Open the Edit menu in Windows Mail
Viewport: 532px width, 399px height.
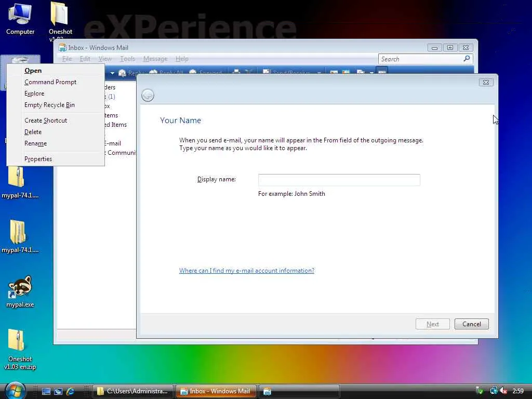click(x=85, y=59)
